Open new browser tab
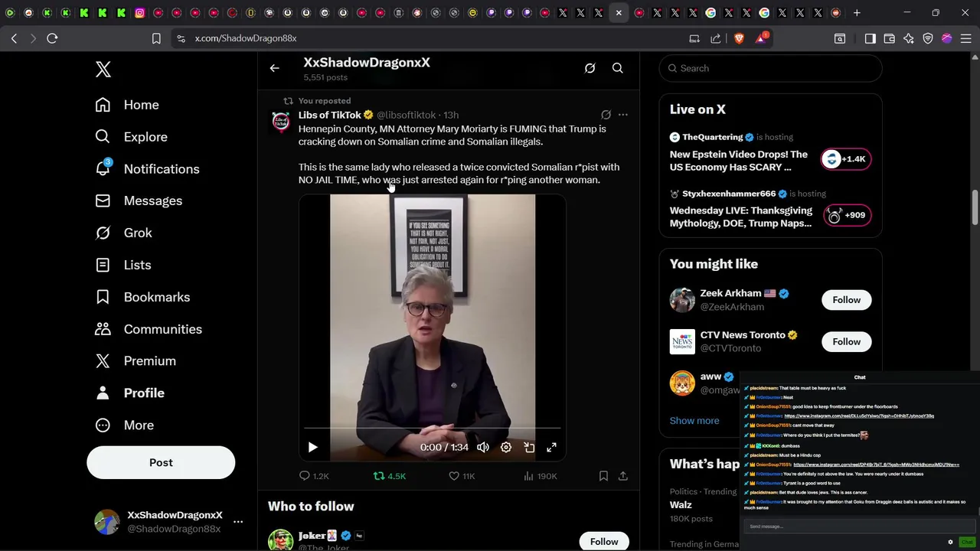This screenshot has width=980, height=551. [x=857, y=13]
